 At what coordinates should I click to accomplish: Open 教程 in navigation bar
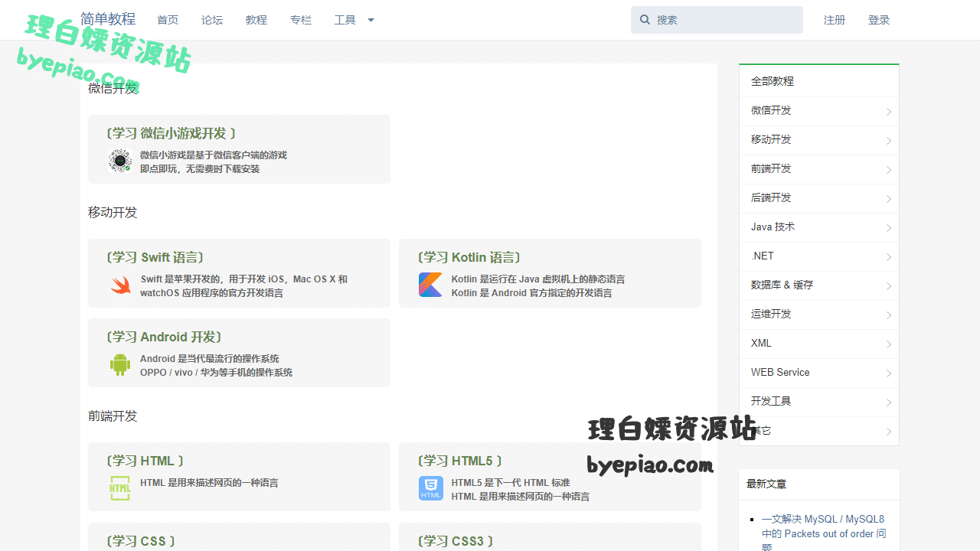point(256,20)
